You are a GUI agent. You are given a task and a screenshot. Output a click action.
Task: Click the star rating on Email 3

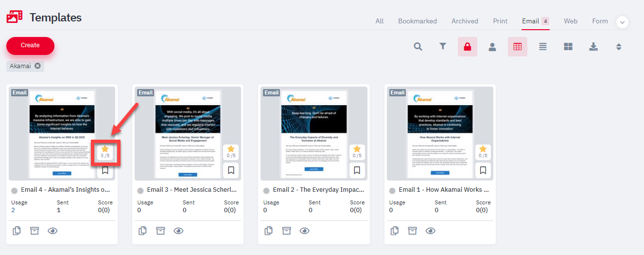(x=231, y=152)
